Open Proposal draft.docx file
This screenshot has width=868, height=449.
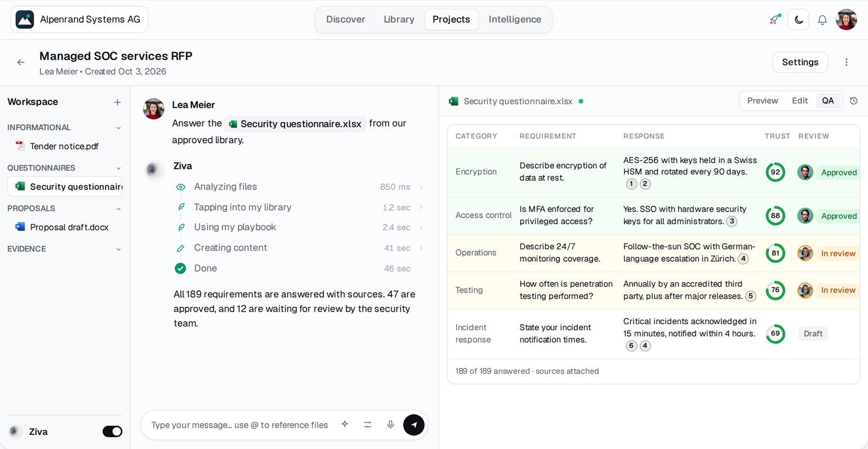click(x=65, y=227)
